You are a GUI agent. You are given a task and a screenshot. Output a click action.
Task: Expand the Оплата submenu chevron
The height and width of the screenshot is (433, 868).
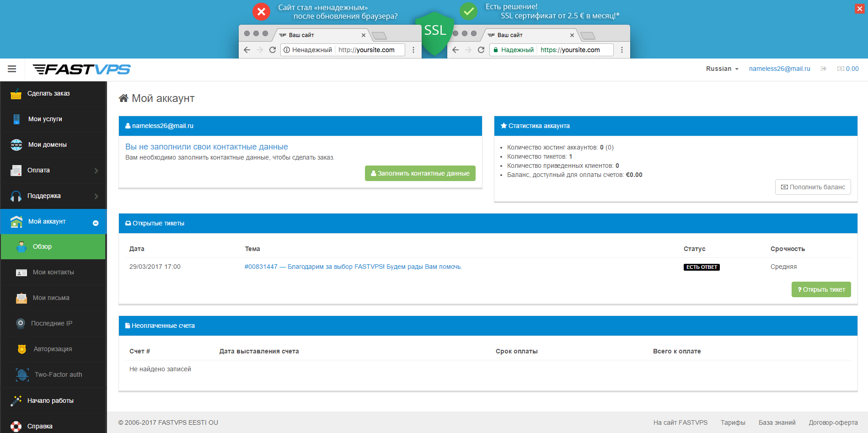coord(96,170)
